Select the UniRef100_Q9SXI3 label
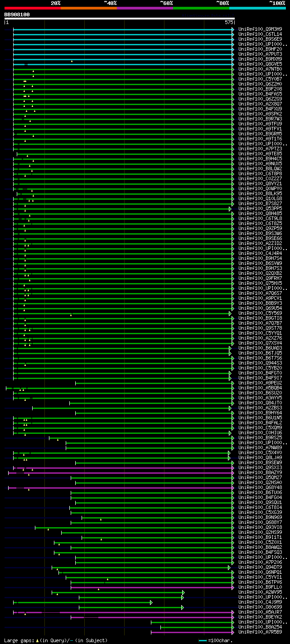Viewport: 290px width, 644px height. coord(261,468)
